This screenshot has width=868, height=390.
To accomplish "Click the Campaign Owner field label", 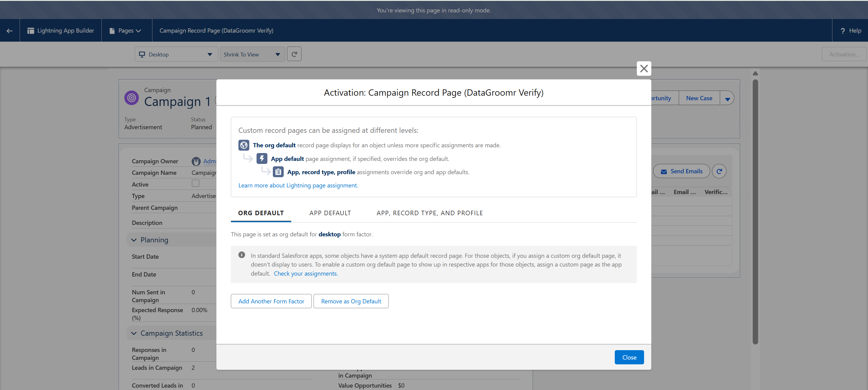I will (x=155, y=161).
